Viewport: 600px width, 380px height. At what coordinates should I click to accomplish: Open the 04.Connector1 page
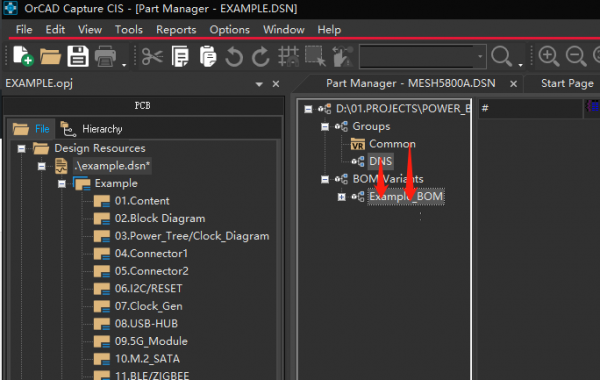tap(151, 253)
